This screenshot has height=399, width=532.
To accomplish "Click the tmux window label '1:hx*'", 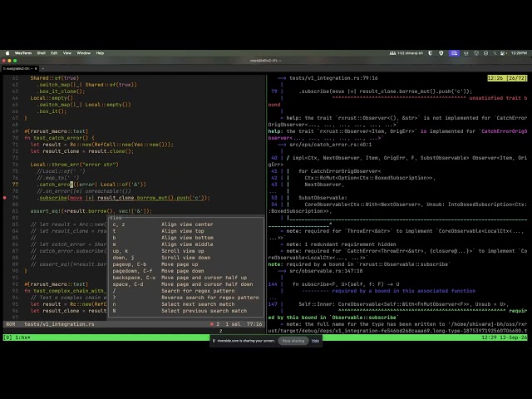I will pos(22,337).
